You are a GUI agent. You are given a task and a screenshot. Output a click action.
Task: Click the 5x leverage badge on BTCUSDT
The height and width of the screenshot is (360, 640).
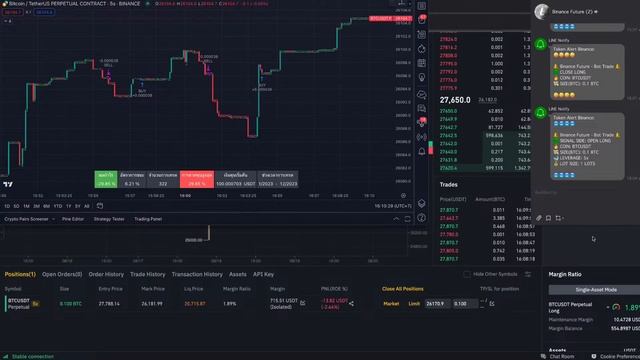click(x=36, y=304)
